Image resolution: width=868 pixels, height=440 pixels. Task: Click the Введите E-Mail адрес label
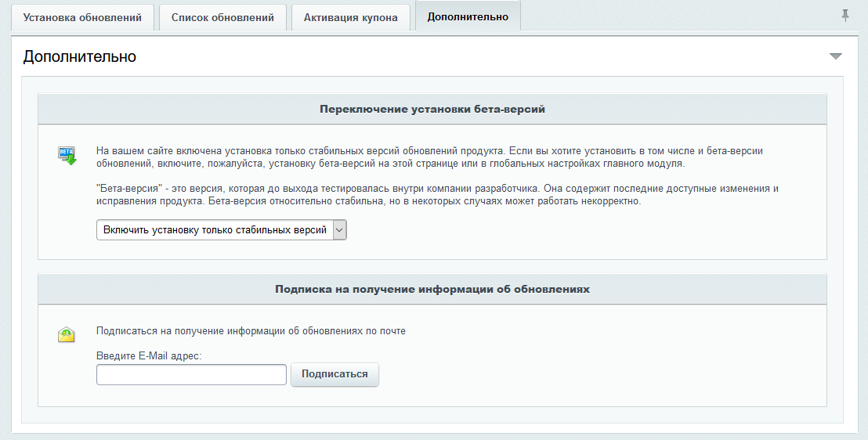pyautogui.click(x=149, y=356)
